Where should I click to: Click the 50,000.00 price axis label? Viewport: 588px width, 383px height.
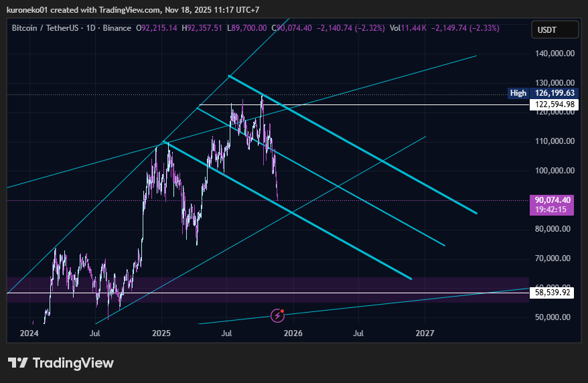click(x=553, y=317)
